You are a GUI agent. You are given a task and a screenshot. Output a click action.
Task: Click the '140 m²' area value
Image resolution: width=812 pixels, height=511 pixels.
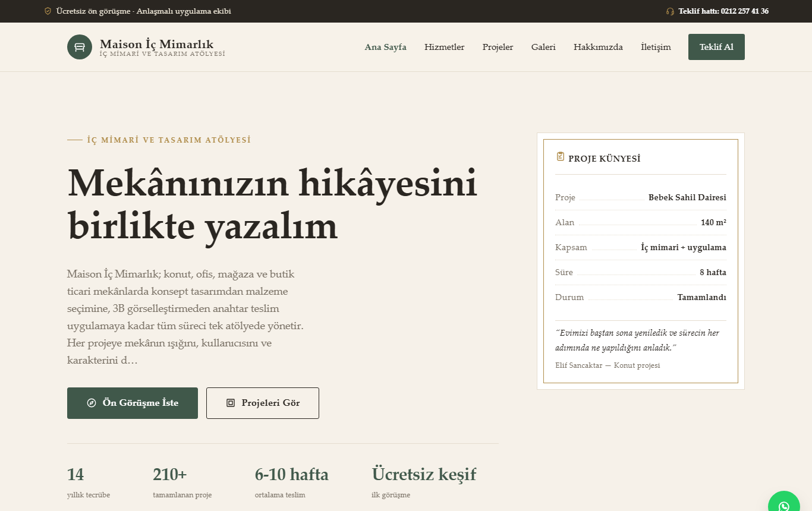click(x=713, y=222)
